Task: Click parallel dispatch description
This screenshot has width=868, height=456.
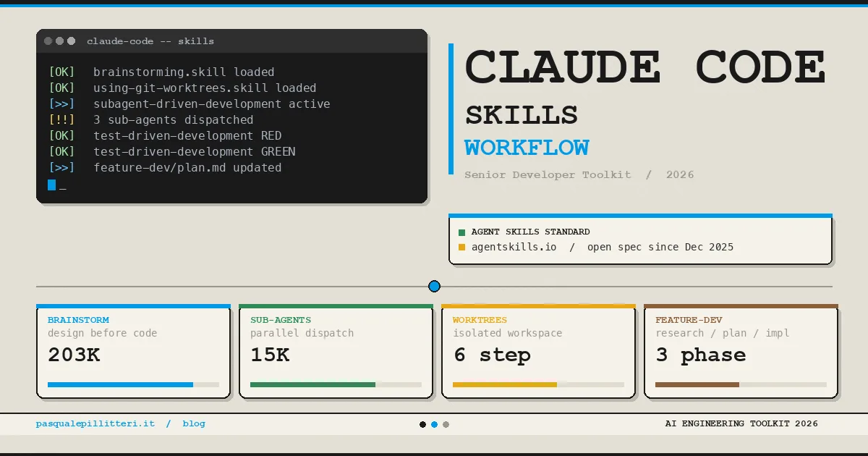Action: pyautogui.click(x=302, y=334)
